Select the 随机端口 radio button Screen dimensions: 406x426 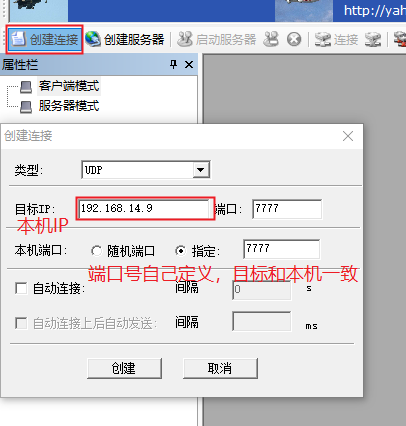pyautogui.click(x=96, y=251)
